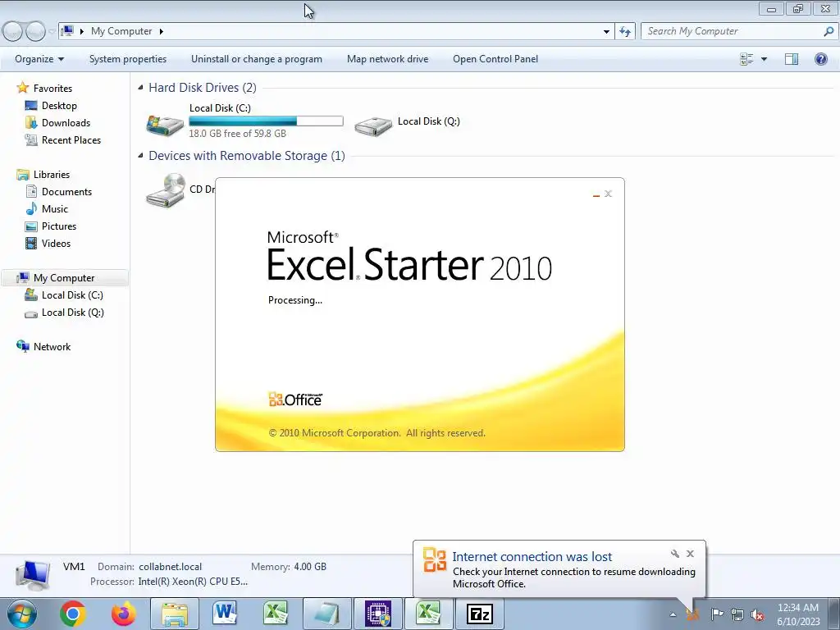
Task: Open Desktop in Favorites
Action: click(59, 106)
